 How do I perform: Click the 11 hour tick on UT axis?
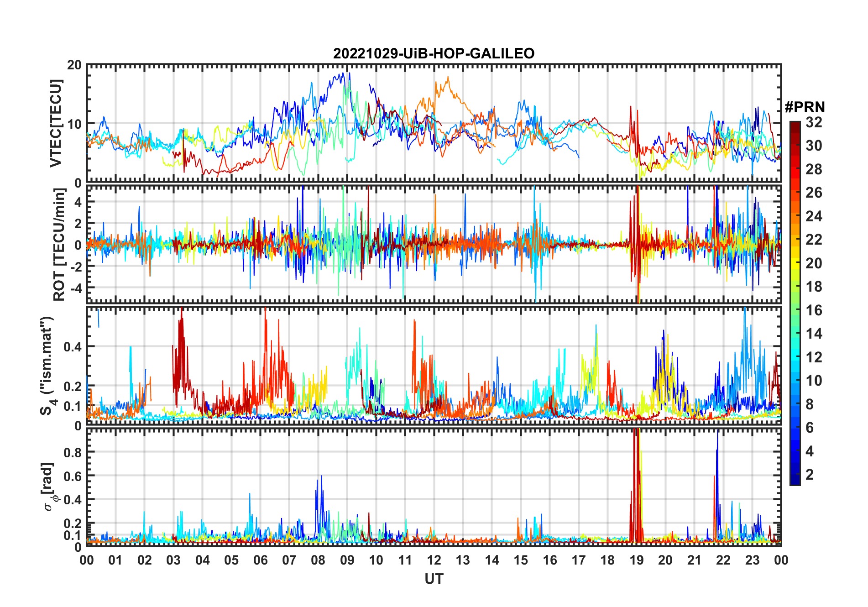(x=405, y=560)
